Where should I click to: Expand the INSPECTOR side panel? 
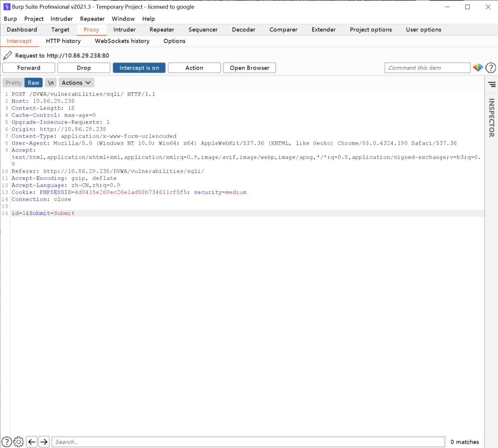[x=491, y=118]
